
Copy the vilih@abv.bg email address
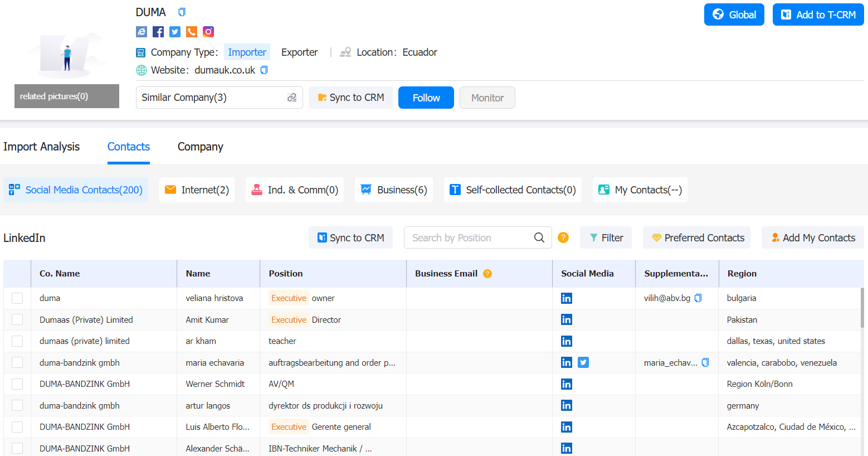tap(698, 298)
